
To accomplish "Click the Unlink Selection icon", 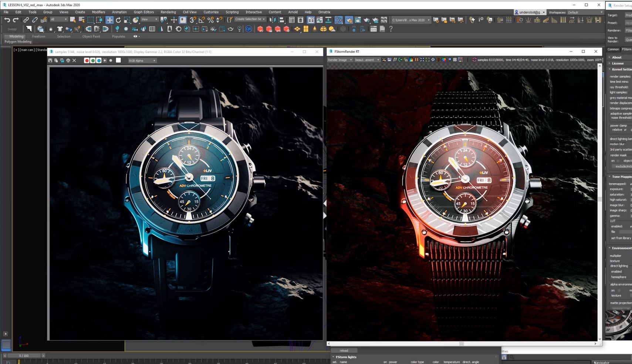I will [x=35, y=20].
